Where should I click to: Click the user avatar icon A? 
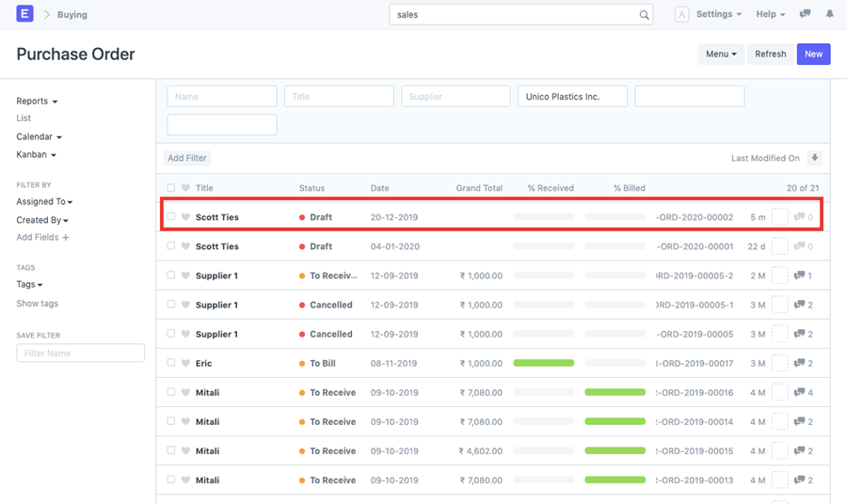(682, 14)
